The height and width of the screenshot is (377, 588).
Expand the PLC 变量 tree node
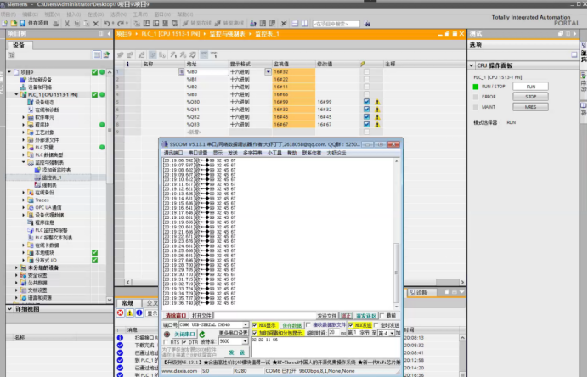[x=24, y=147]
